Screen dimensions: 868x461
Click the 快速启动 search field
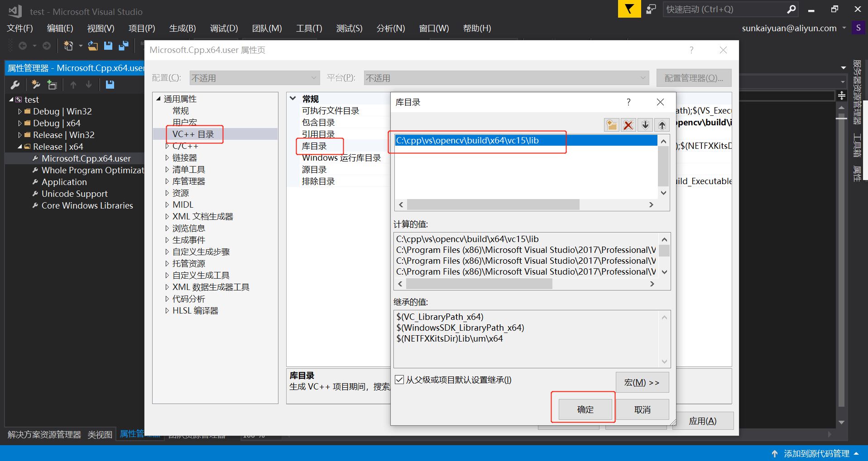pyautogui.click(x=724, y=9)
